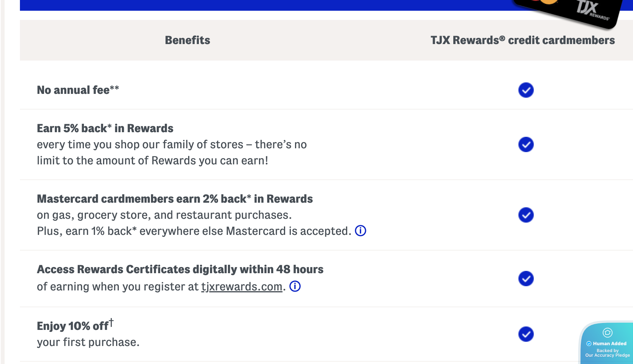The image size is (633, 364).
Task: Click the home icon on Human Added badge
Action: tap(607, 332)
